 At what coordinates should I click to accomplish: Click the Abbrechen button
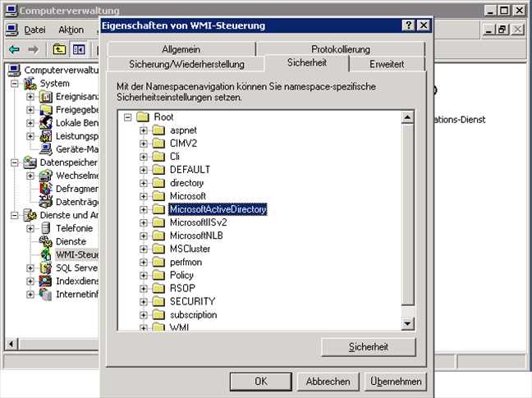click(x=328, y=382)
